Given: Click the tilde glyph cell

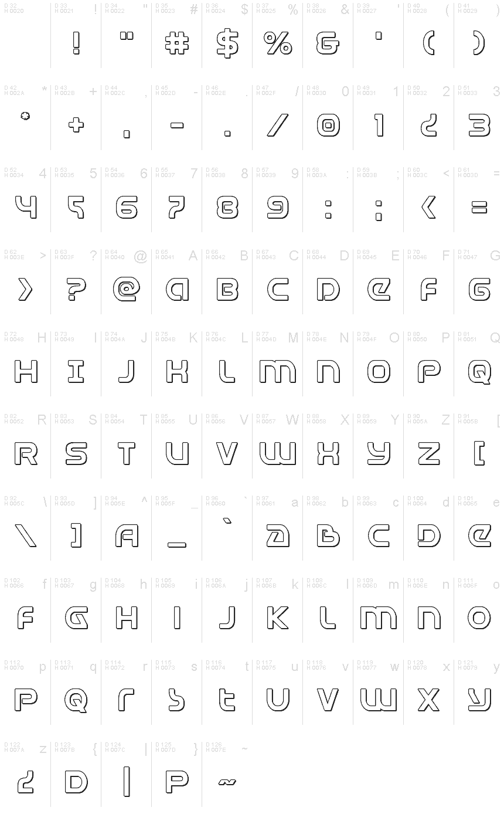Looking at the screenshot, I should (x=227, y=775).
